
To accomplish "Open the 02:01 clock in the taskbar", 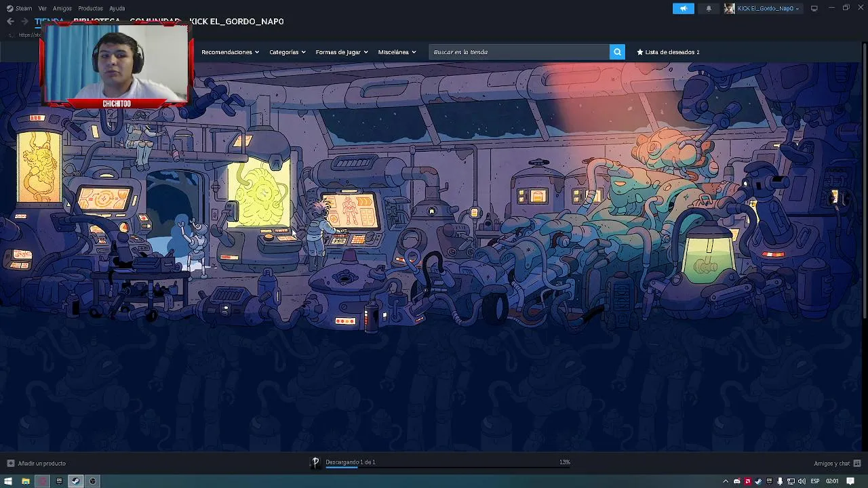I will [x=832, y=481].
